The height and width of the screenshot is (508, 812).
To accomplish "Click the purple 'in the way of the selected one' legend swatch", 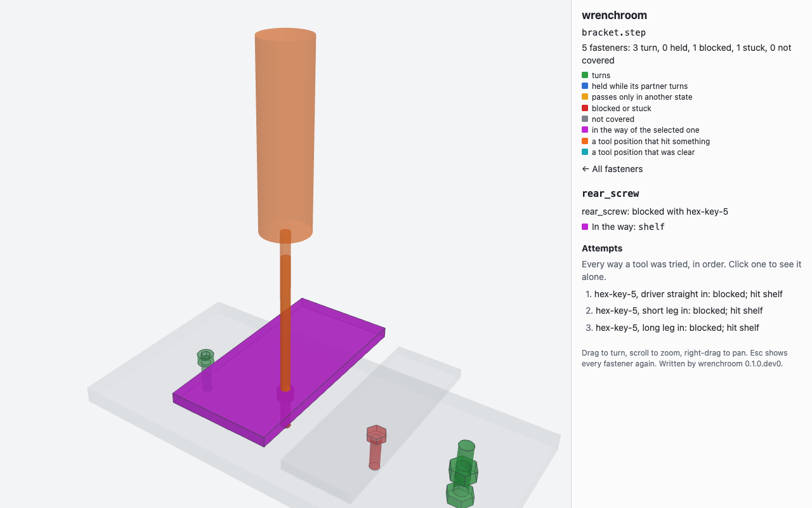I will tap(585, 130).
